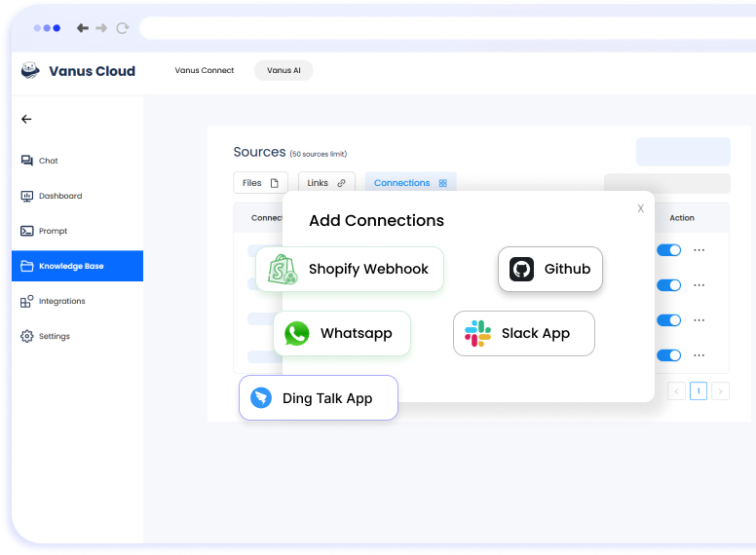Open the first row's three-dot menu

[x=699, y=250]
